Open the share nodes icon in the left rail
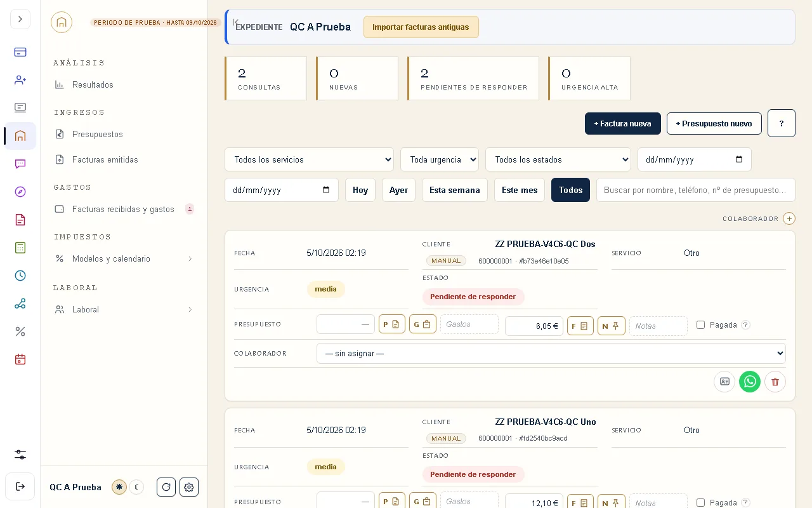 pos(20,304)
